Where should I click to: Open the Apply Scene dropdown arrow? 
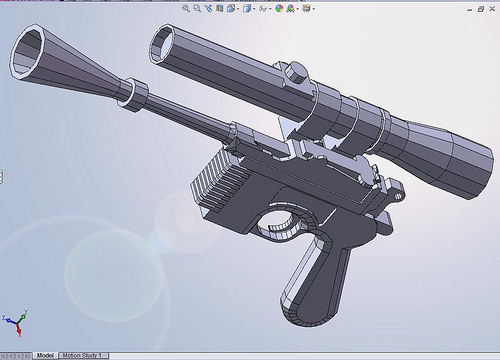tap(298, 9)
